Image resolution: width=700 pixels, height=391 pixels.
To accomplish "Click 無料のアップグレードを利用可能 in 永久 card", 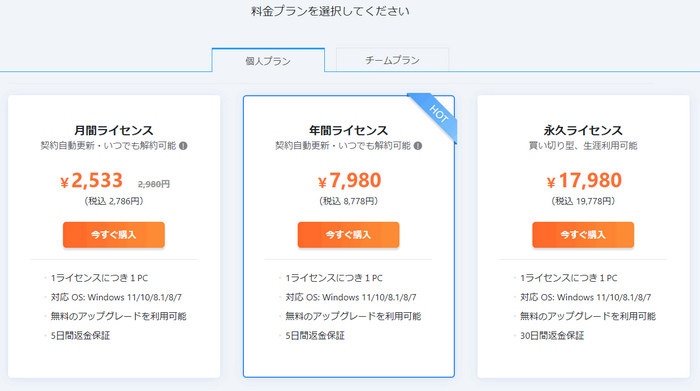I will click(x=588, y=316).
